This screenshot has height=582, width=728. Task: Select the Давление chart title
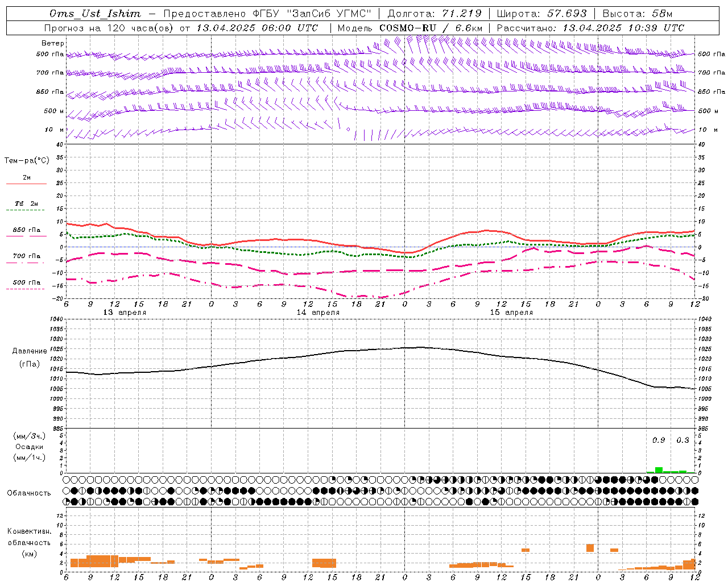(x=30, y=351)
